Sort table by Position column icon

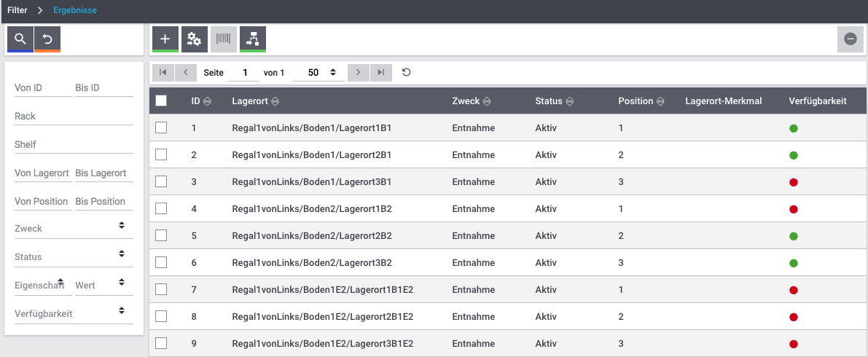pyautogui.click(x=660, y=101)
